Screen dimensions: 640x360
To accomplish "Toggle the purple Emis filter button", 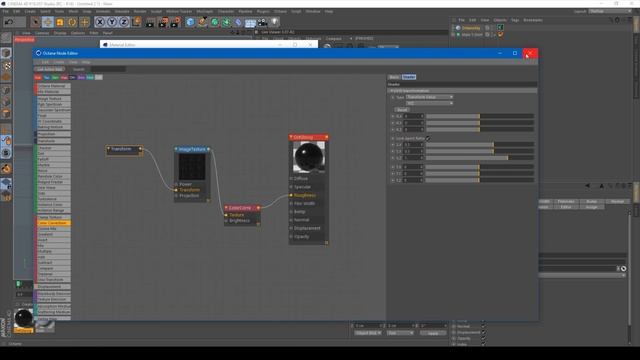I will tap(81, 77).
